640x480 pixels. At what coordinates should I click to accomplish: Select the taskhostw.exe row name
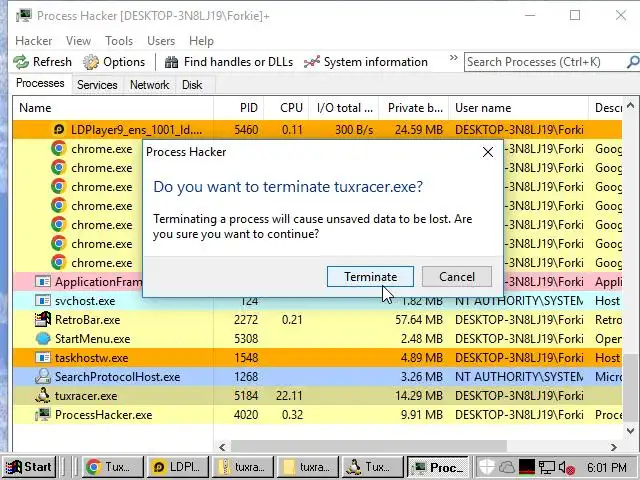pos(91,358)
